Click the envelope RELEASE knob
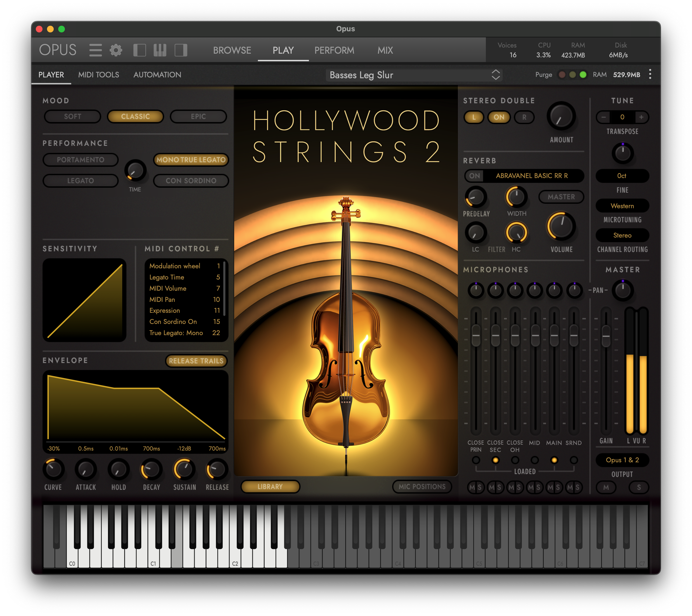Screen dimensions: 692x616 point(217,469)
